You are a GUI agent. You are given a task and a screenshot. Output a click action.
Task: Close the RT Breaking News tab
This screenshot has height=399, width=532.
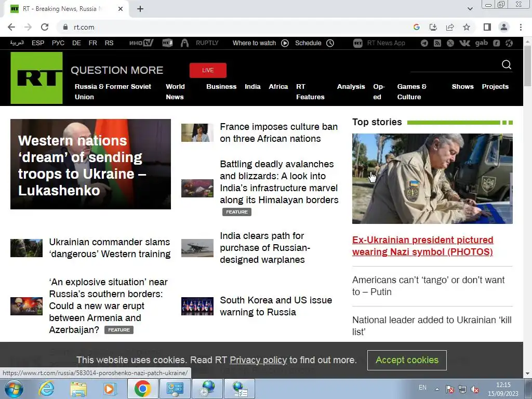(x=121, y=9)
